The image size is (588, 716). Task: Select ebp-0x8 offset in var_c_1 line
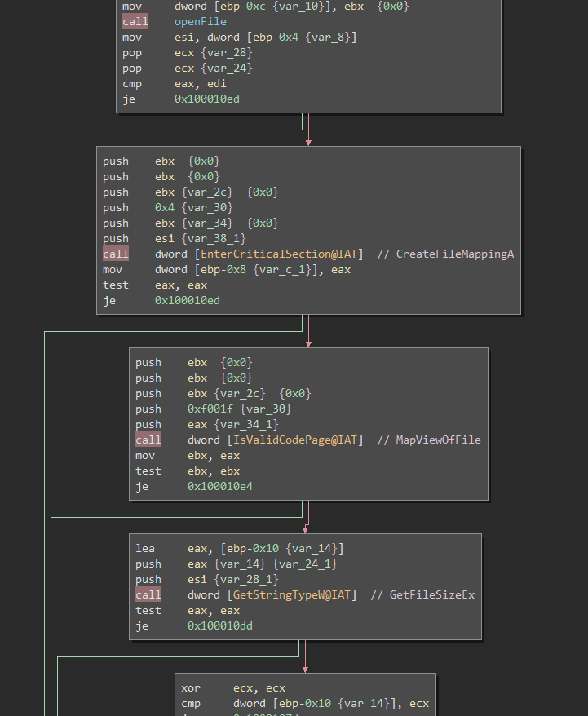[223, 269]
